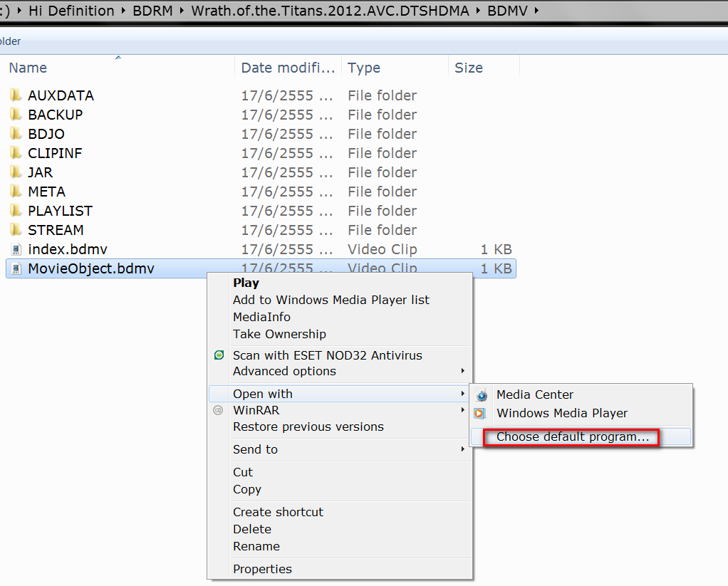The image size is (728, 586).
Task: Expand Advanced options submenu arrow
Action: [x=463, y=371]
